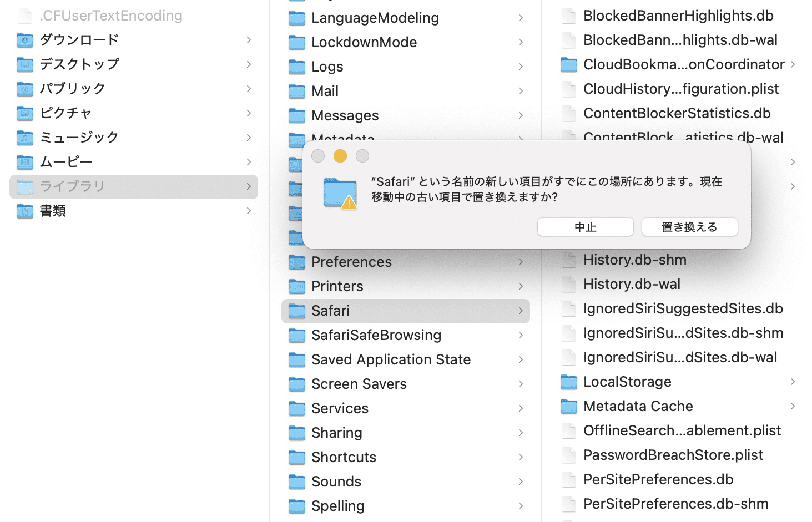Select the SafariSafeBrowsing folder
The width and height of the screenshot is (812, 522).
tap(406, 335)
